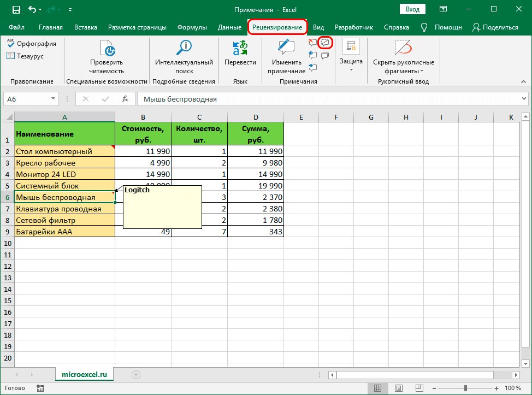The width and height of the screenshot is (532, 395).
Task: Click the Поделиться share button
Action: (495, 26)
